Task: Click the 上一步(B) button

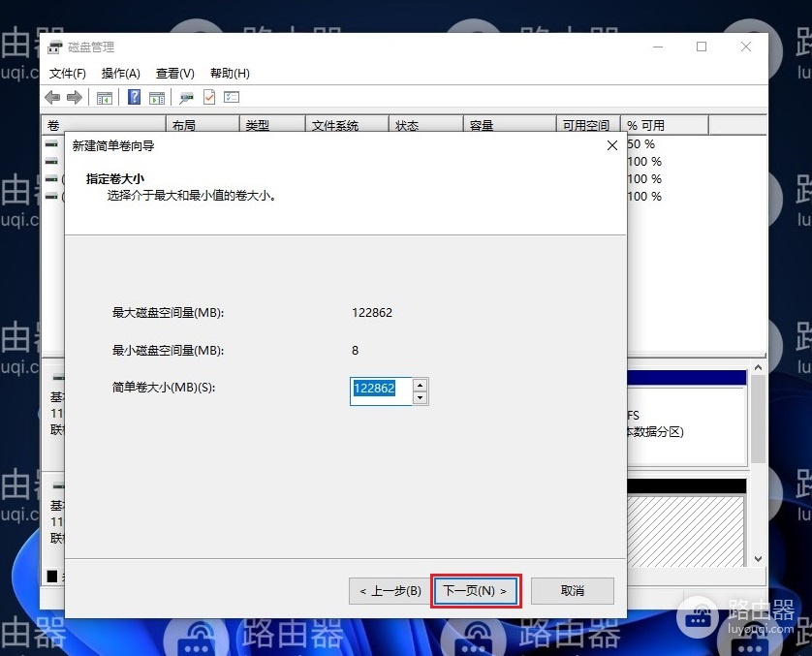Action: pos(390,591)
